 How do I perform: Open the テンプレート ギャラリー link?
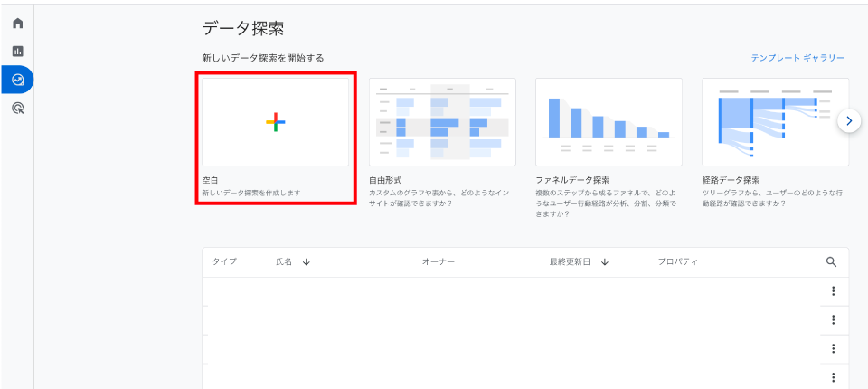pyautogui.click(x=797, y=58)
